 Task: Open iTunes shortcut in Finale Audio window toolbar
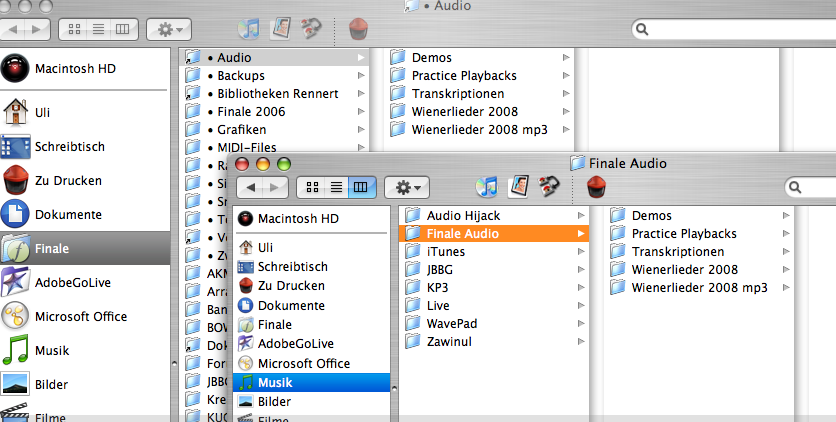[487, 186]
